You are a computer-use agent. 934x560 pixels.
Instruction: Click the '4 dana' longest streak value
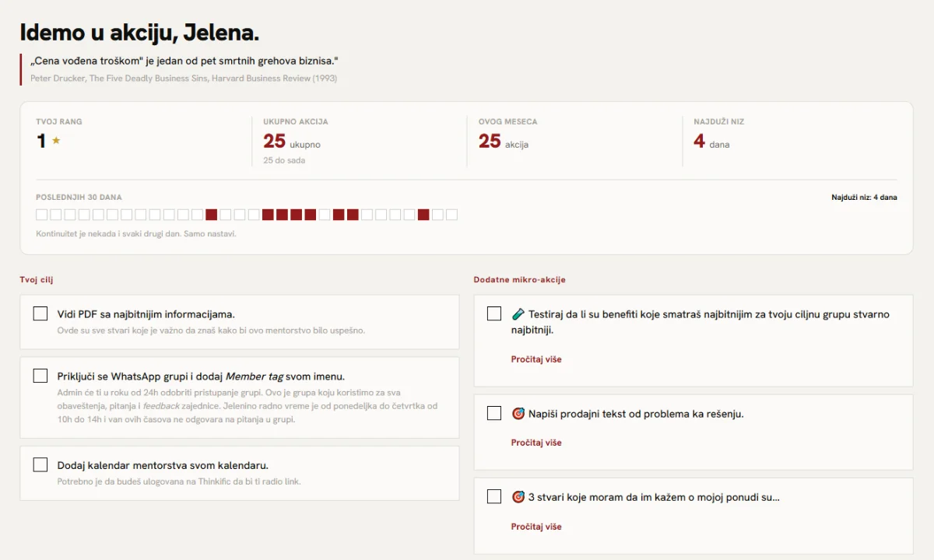(711, 142)
